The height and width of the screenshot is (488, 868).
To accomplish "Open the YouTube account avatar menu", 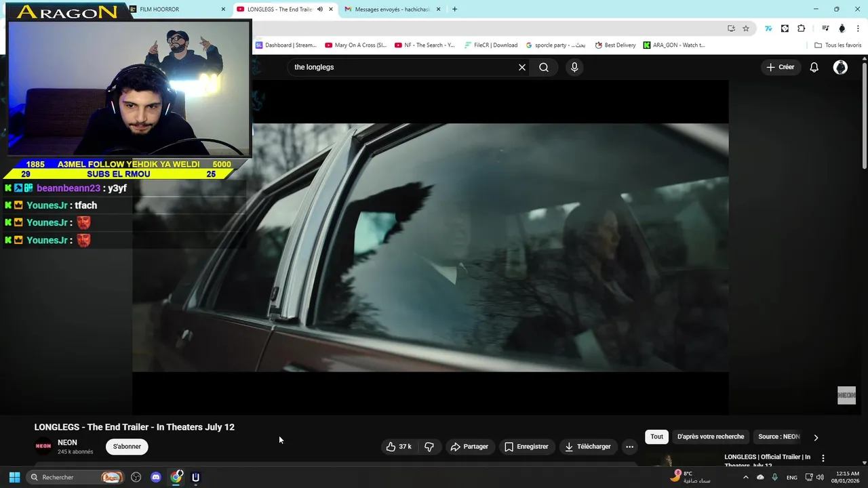I will pyautogui.click(x=840, y=67).
